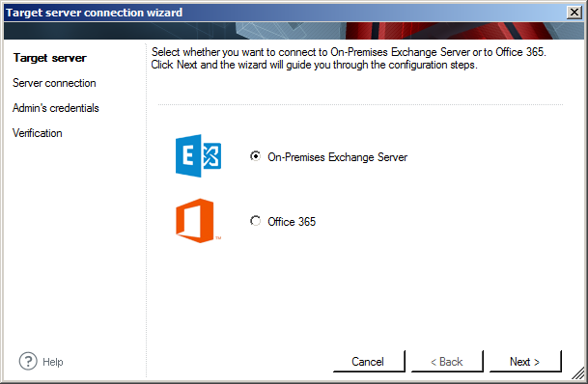This screenshot has width=588, height=384.
Task: Click the orange Office 365 logo icon
Action: pos(197,221)
